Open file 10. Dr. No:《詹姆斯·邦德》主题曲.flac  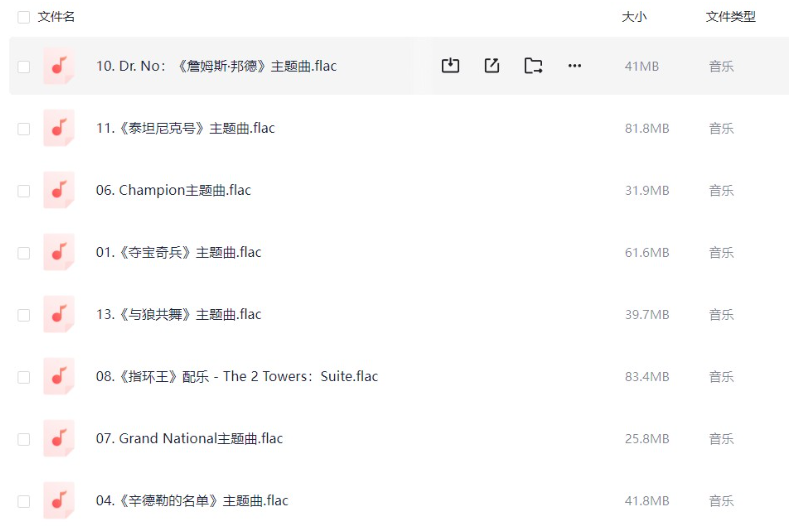[x=216, y=66]
